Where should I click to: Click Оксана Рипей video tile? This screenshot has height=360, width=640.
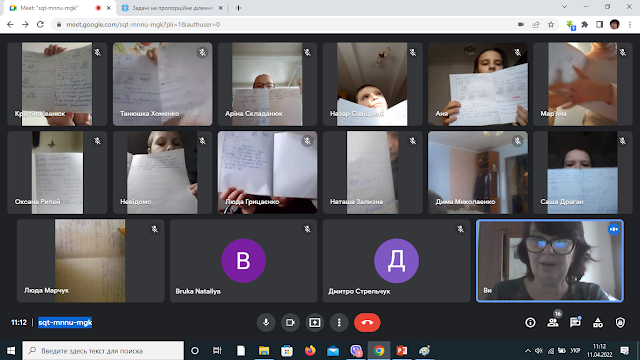click(x=57, y=172)
